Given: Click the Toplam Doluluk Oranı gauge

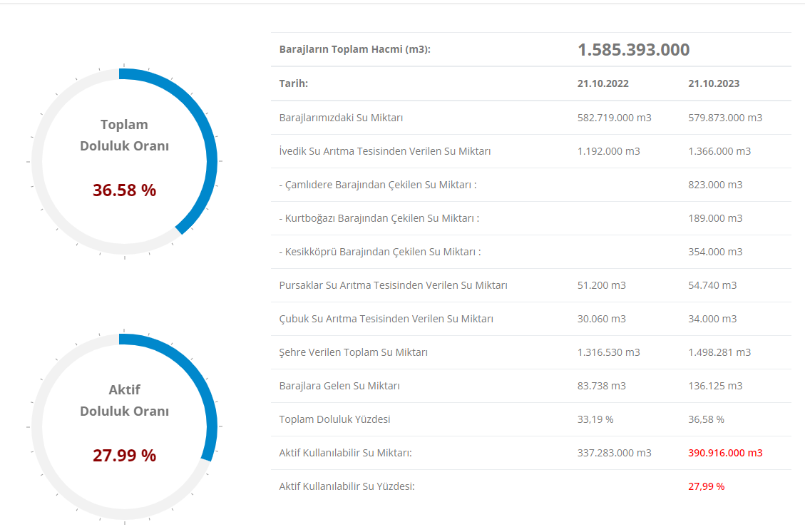Looking at the screenshot, I should (124, 161).
